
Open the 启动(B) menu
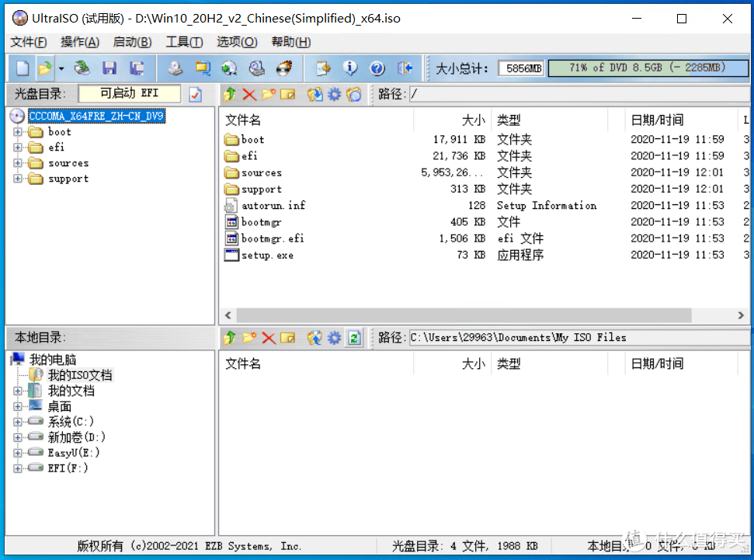[x=132, y=42]
